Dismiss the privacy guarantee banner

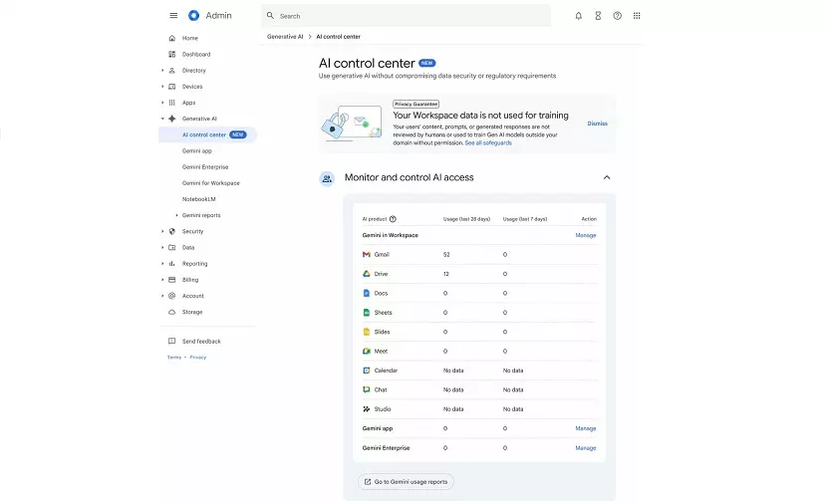(x=597, y=124)
